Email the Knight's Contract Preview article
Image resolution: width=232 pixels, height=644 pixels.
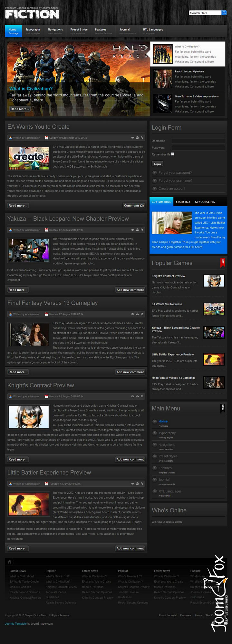click(x=132, y=396)
